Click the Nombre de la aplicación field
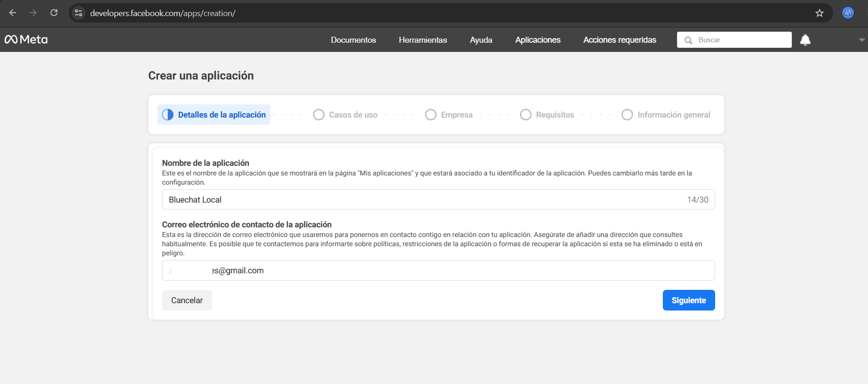Viewport: 868px width, 384px height. (x=422, y=200)
